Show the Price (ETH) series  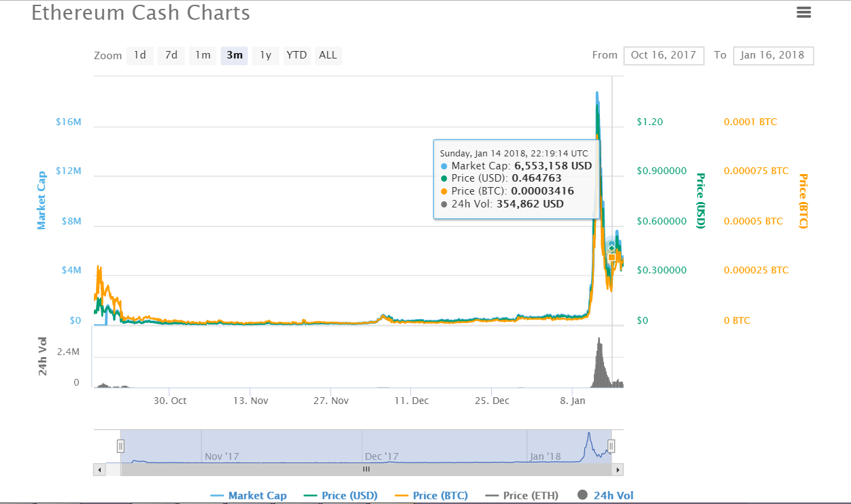(x=522, y=496)
